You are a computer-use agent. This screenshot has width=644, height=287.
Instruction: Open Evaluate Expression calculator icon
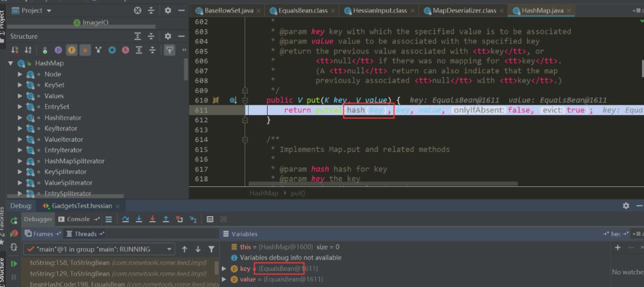pos(210,219)
